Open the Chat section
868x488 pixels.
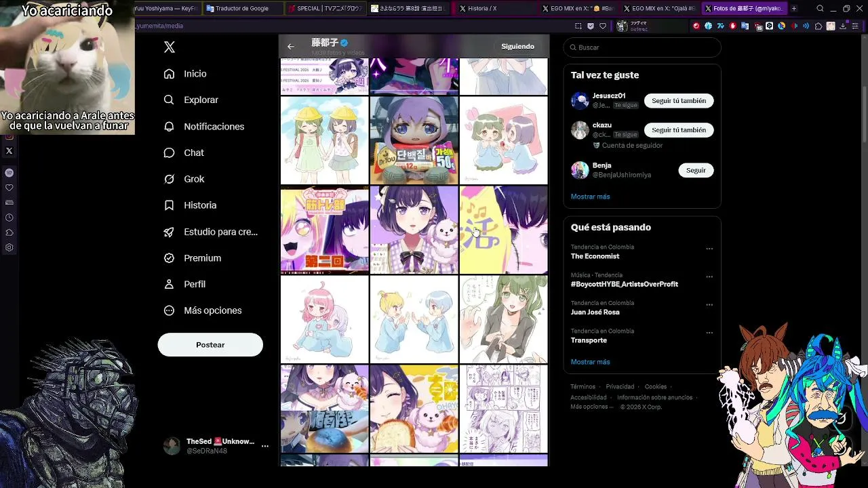coord(184,152)
